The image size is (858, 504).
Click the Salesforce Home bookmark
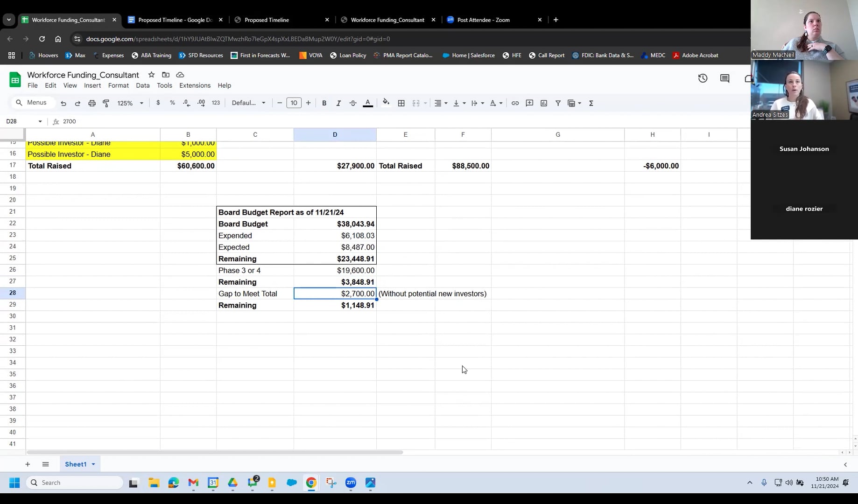coord(468,55)
